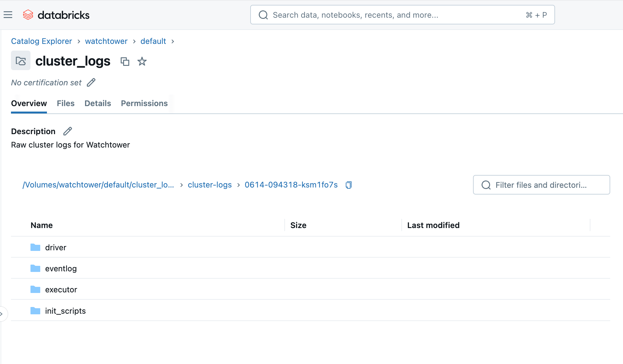The width and height of the screenshot is (623, 364).
Task: Open the 0614-094318-ksm1fo7s folder link
Action: tap(291, 185)
